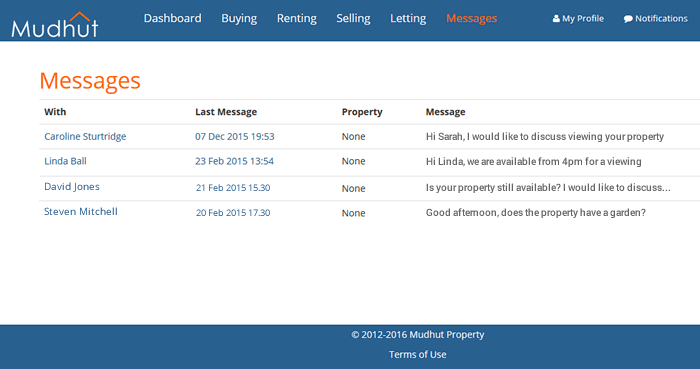Click the 23 Feb 2015 13:54 timestamp
This screenshot has height=369, width=700.
pyautogui.click(x=234, y=161)
